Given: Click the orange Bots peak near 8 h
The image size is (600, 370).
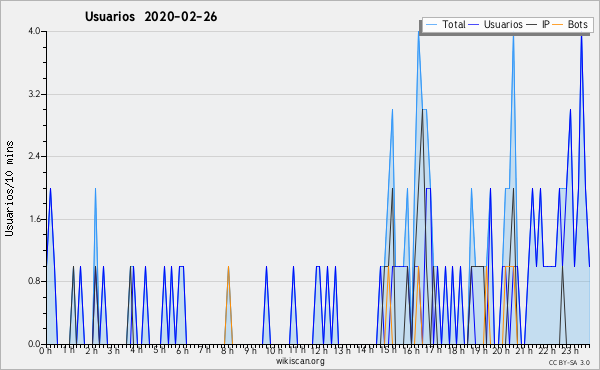Looking at the screenshot, I should click(x=228, y=267).
